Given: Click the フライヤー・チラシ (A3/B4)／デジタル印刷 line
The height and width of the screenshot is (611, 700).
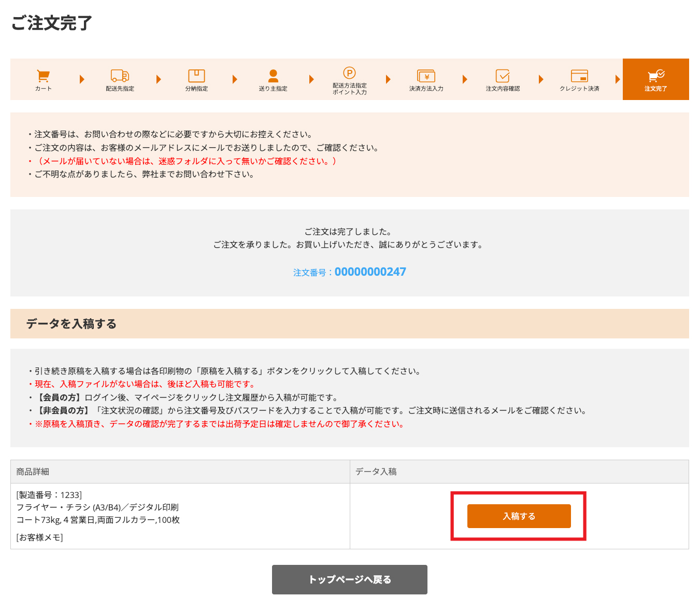Looking at the screenshot, I should pos(97,507).
